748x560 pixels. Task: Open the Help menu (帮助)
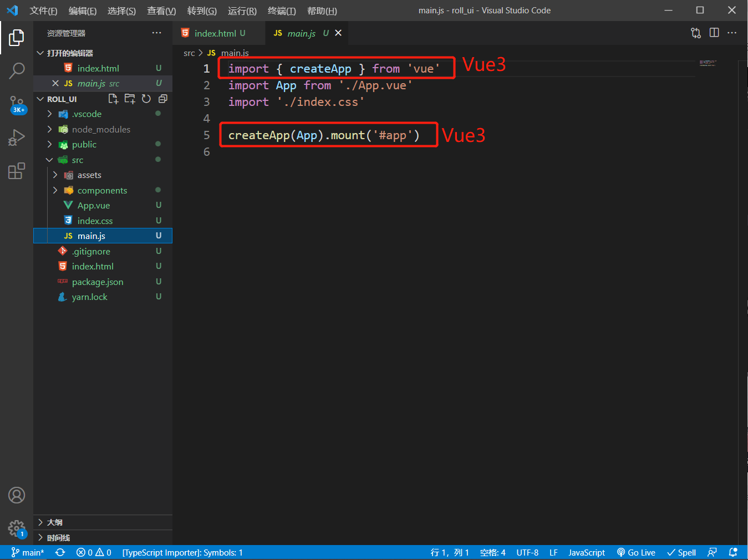(322, 11)
